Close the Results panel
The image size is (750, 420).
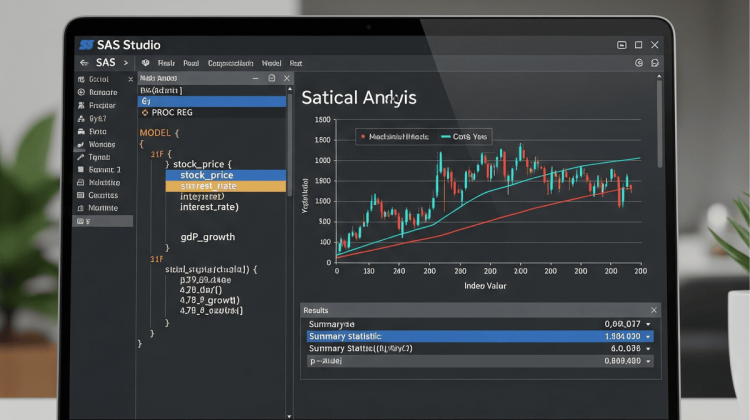(x=654, y=310)
